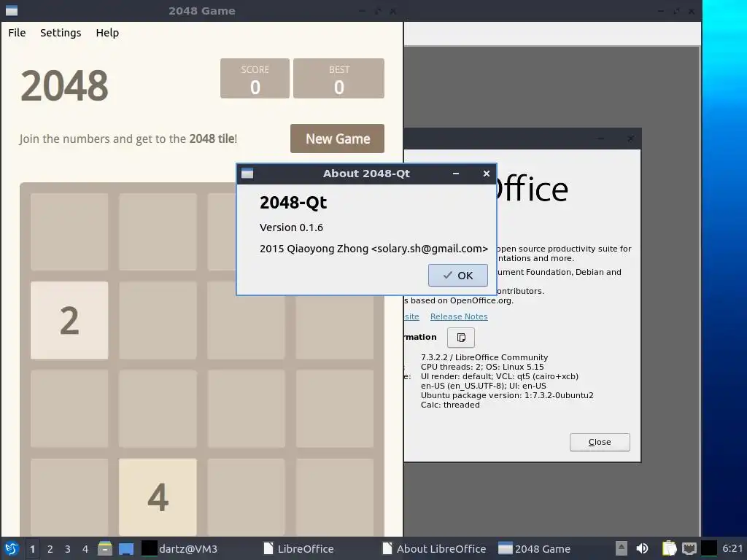Click '7.3.2.2 / LibreOffice Community' version text
Viewport: 747px width, 560px height.
click(484, 357)
